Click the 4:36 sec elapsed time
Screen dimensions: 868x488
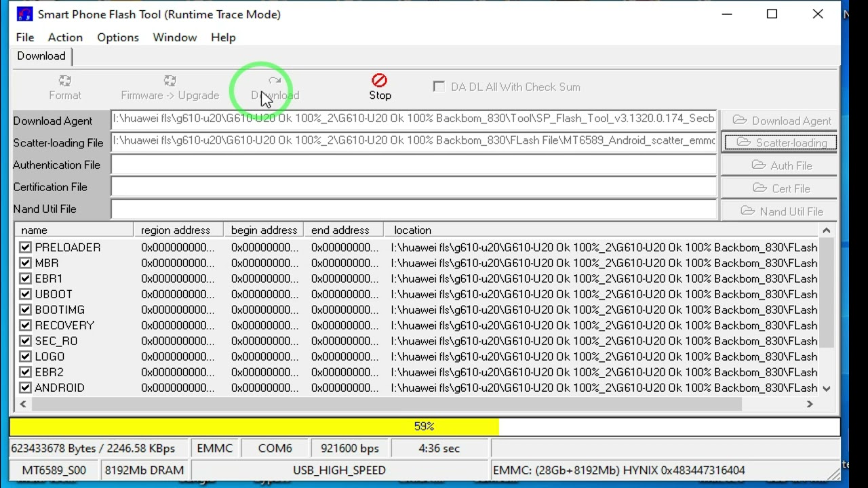click(439, 449)
